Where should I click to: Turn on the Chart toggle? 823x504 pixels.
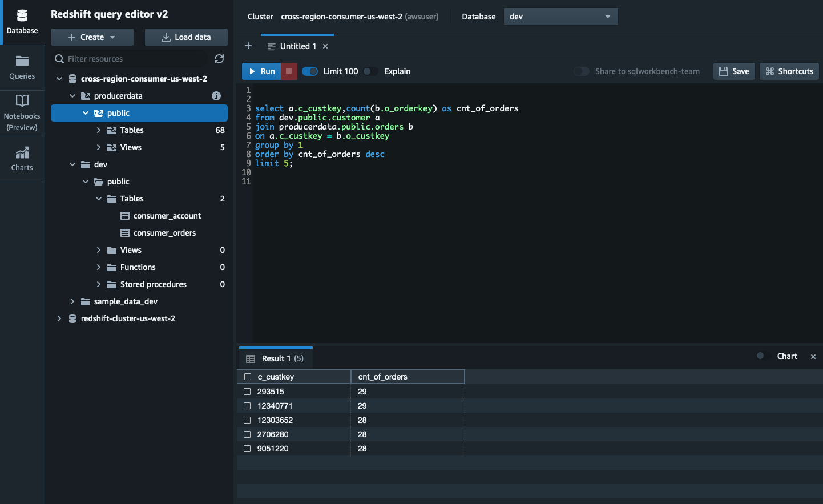(763, 356)
